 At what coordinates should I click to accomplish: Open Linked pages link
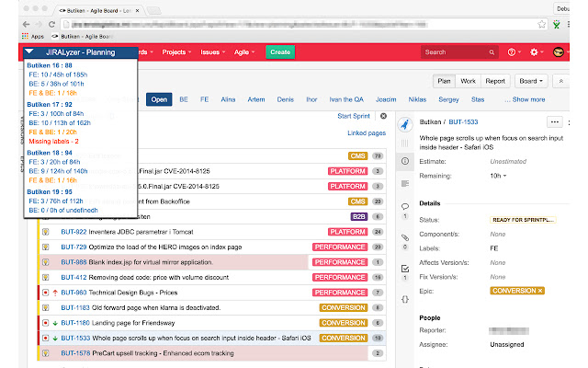[x=367, y=132]
